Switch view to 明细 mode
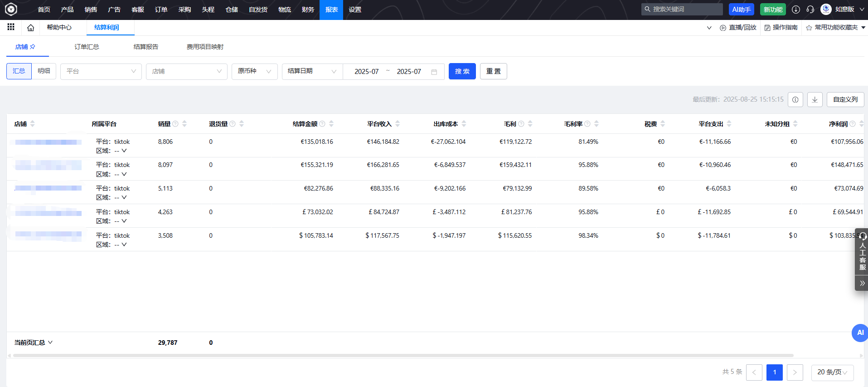 44,71
